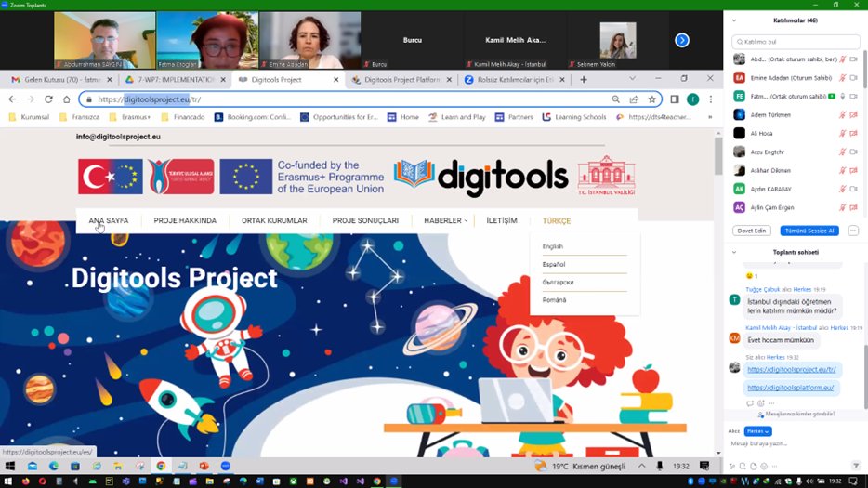Reply to the digitoolsplatform link message
Viewport: 868px width, 488px height.
pyautogui.click(x=750, y=403)
